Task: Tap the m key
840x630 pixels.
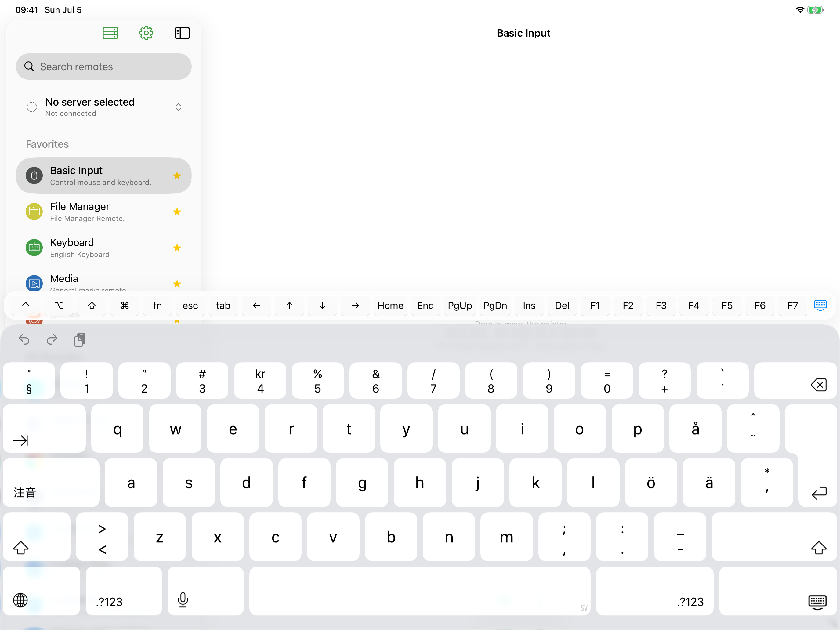Action: point(507,537)
